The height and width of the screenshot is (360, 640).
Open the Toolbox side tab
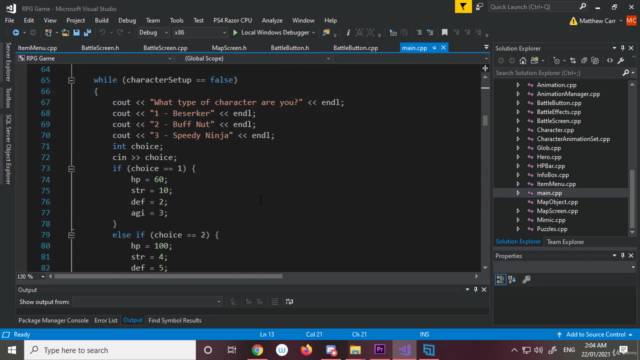(x=8, y=98)
